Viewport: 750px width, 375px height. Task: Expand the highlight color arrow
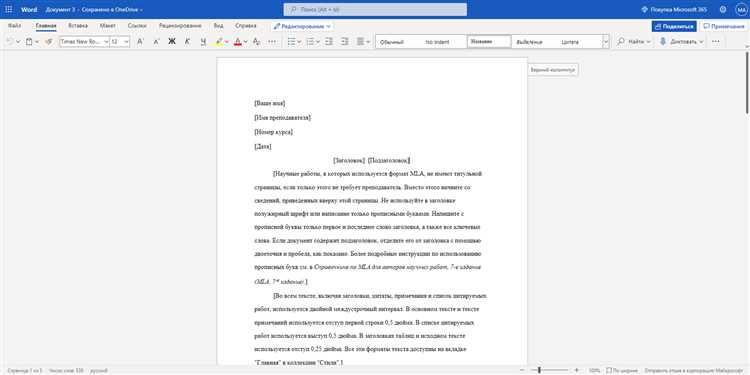click(227, 42)
